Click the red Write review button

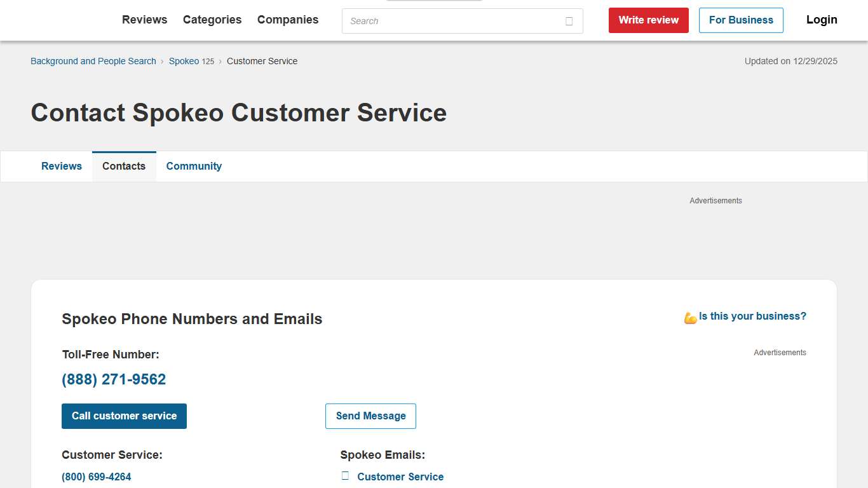pos(648,20)
